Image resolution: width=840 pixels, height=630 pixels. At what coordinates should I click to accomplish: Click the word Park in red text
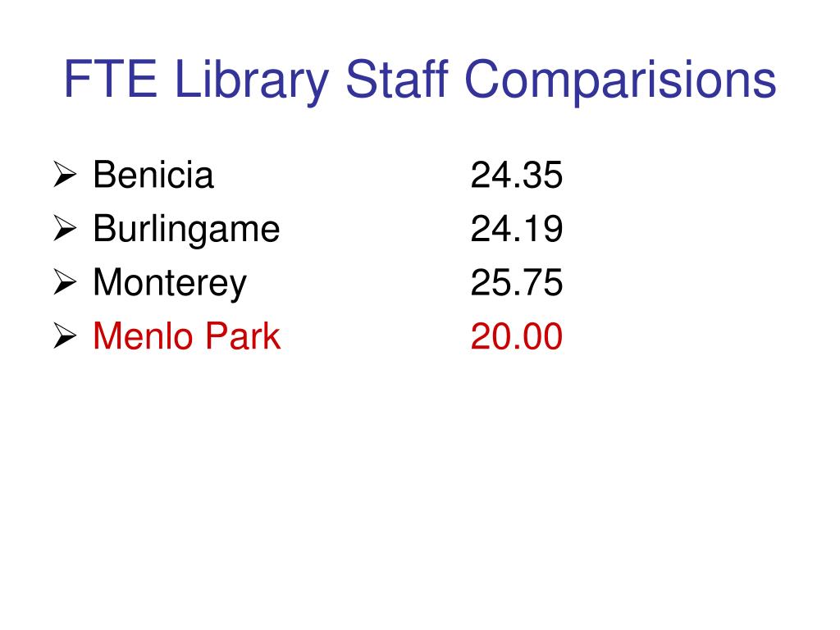pyautogui.click(x=243, y=336)
